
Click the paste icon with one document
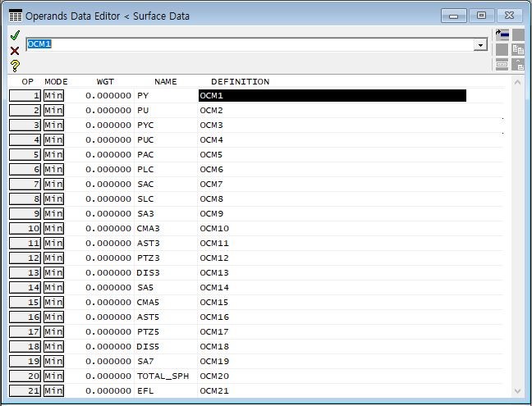518,64
